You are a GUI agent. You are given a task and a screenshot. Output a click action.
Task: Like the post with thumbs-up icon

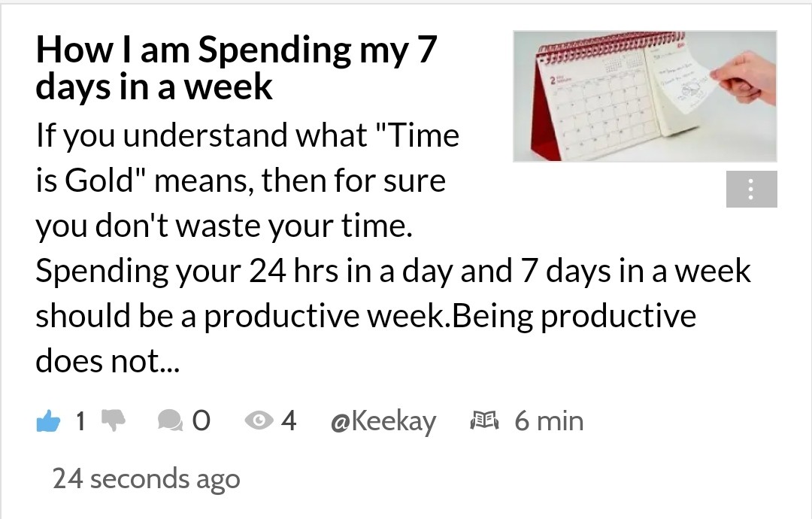pyautogui.click(x=48, y=420)
